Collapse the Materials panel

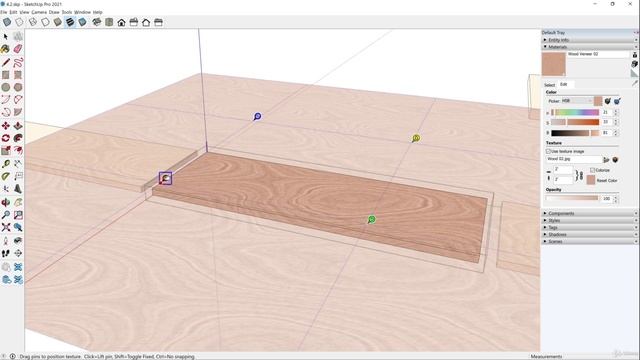tap(590, 47)
